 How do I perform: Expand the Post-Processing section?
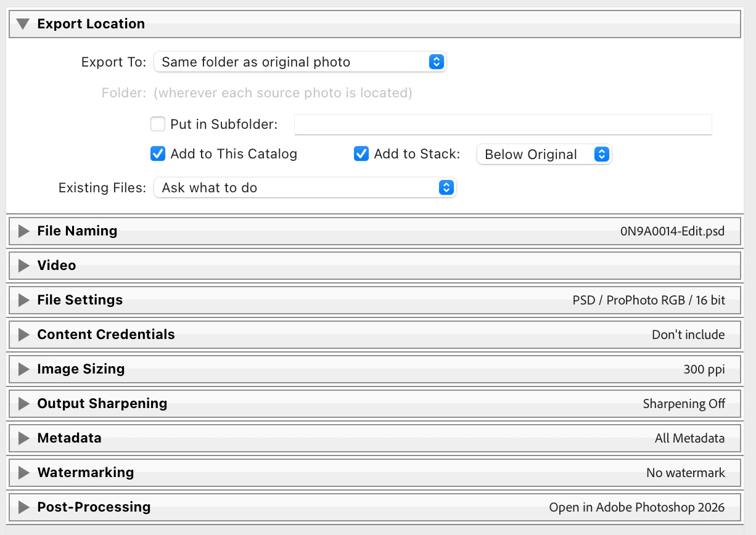click(24, 507)
